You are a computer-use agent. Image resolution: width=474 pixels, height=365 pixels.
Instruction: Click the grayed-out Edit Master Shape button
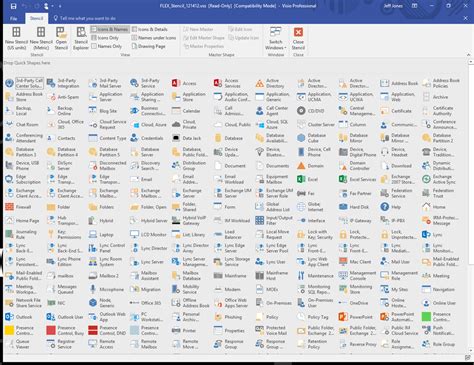pyautogui.click(x=203, y=38)
